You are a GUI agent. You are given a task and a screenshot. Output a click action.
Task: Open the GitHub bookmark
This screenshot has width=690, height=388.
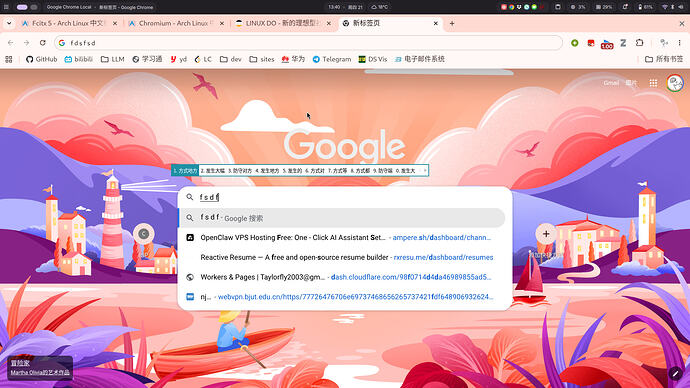click(41, 59)
